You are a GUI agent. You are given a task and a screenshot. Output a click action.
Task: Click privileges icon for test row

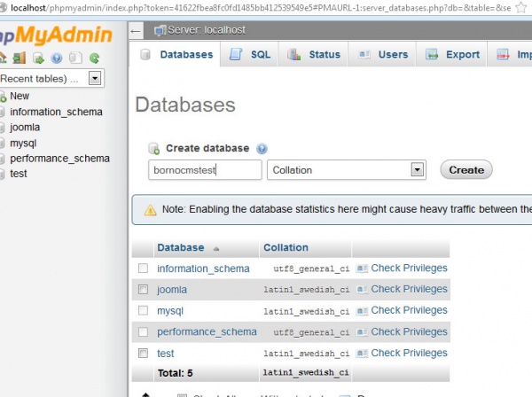pos(362,354)
